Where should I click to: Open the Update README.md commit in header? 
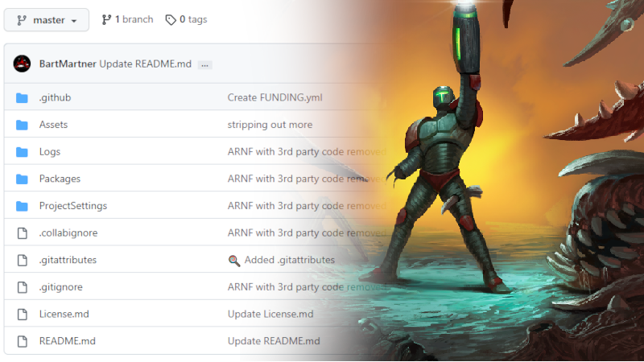pos(146,64)
